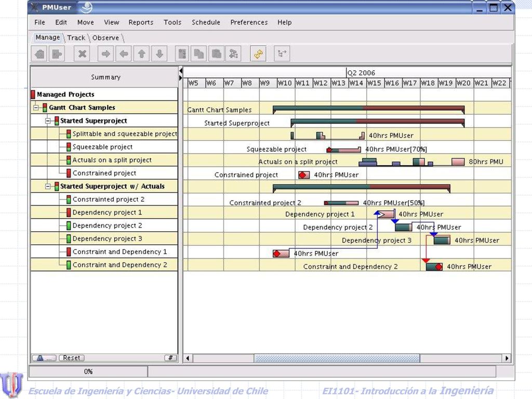Open the View menu
This screenshot has width=532, height=399.
click(112, 22)
